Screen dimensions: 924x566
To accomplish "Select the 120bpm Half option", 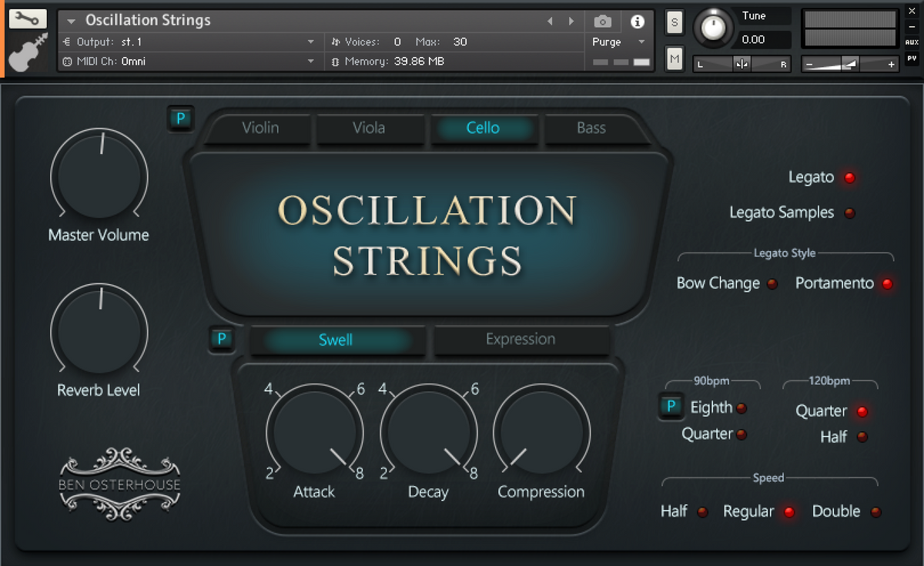I will [x=862, y=437].
